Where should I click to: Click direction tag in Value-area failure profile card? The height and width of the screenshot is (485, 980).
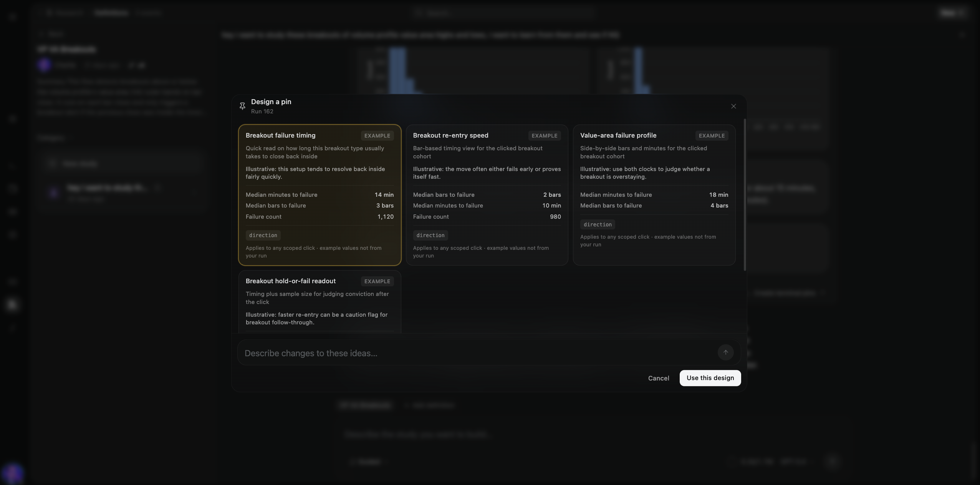[598, 224]
